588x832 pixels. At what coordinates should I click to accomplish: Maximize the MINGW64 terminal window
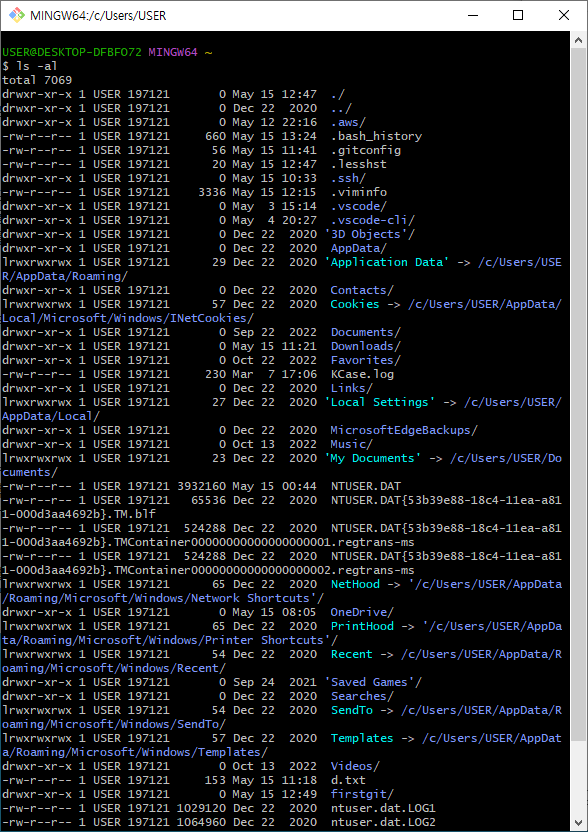click(x=518, y=15)
